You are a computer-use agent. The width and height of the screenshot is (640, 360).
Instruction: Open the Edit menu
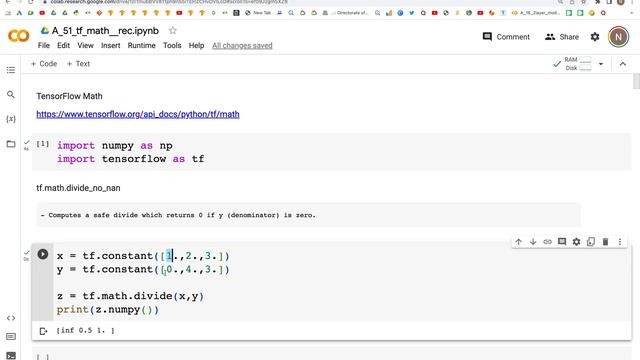point(63,45)
